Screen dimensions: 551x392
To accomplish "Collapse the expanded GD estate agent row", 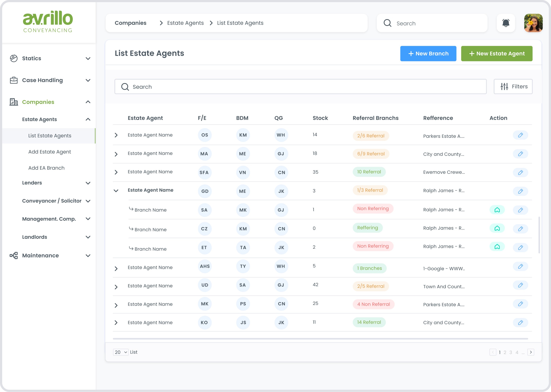I will (116, 191).
